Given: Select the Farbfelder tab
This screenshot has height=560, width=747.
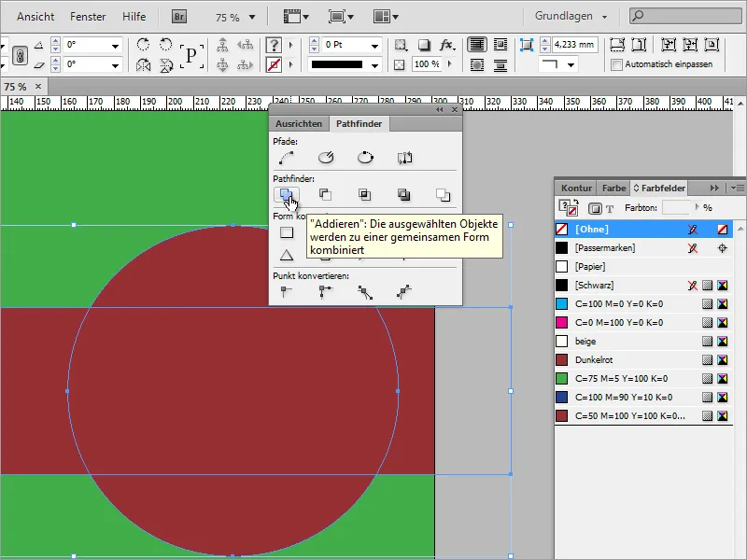Looking at the screenshot, I should (659, 189).
